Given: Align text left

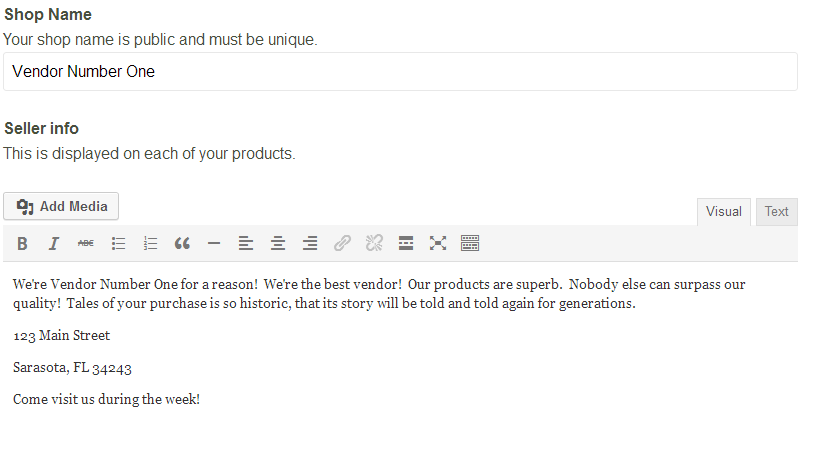Looking at the screenshot, I should [246, 244].
